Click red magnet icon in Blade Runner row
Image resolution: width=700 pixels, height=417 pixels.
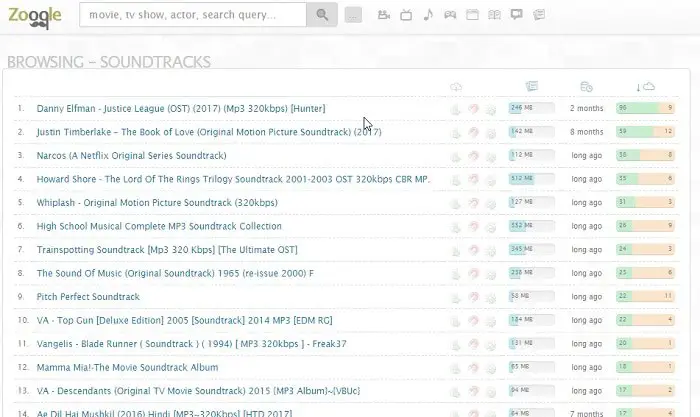point(473,344)
